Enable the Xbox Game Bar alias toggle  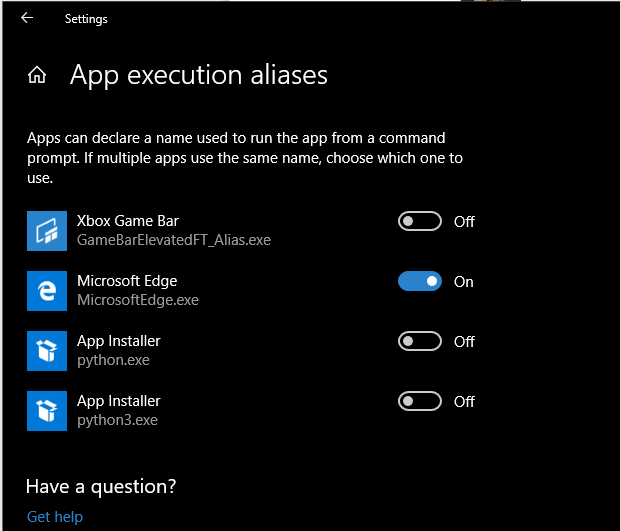[x=420, y=221]
